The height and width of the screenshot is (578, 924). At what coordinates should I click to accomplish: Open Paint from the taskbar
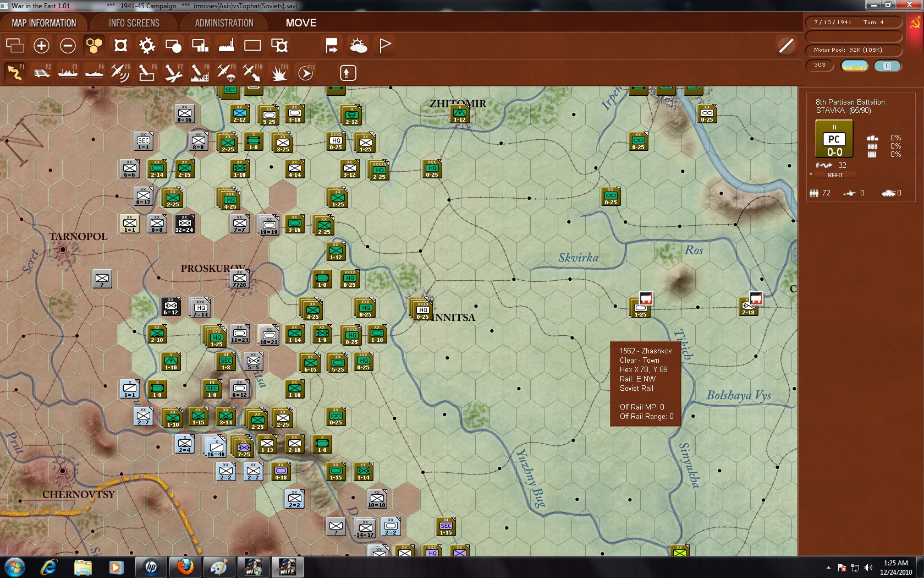[219, 567]
